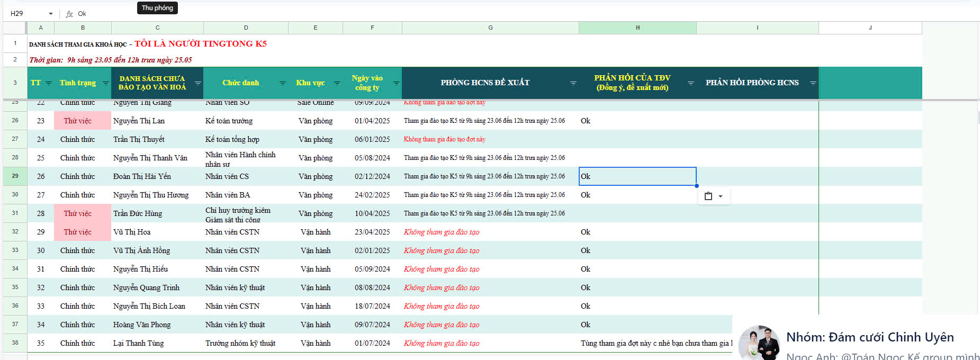The width and height of the screenshot is (980, 360).
Task: Select column H header
Action: pyautogui.click(x=637, y=28)
